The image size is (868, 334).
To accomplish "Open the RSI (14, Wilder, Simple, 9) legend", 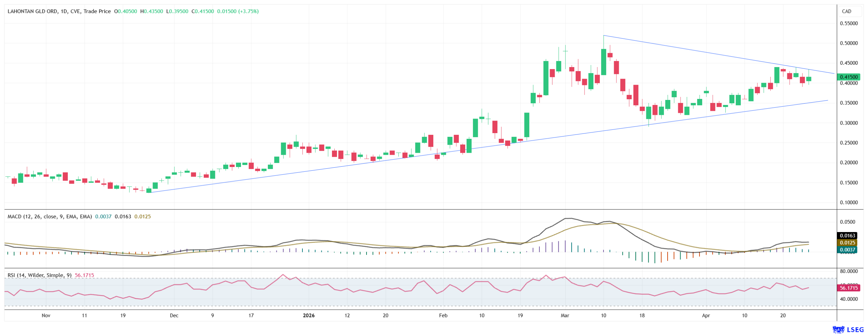I will coord(39,275).
